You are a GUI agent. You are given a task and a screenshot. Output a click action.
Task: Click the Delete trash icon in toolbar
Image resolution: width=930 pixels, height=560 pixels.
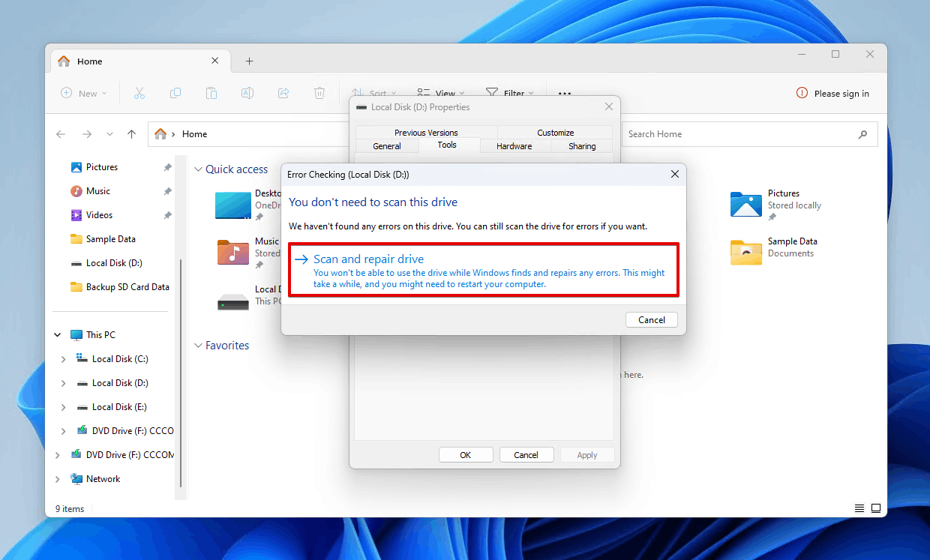(319, 93)
